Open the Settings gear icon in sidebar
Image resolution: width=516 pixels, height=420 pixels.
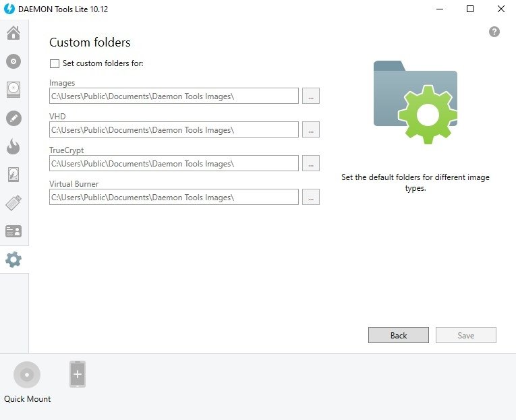tap(13, 260)
